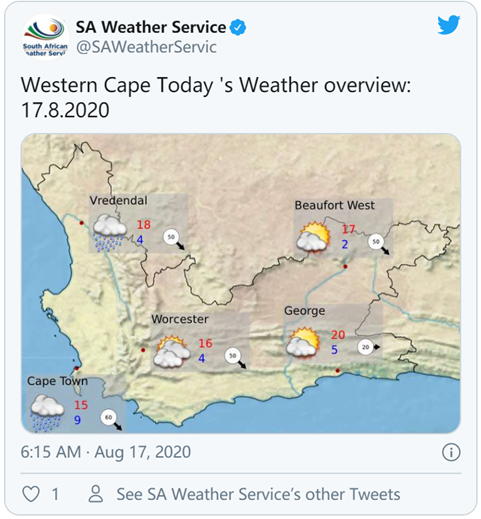
Task: Open the 6:15 AM Aug 17, 2020 timestamp
Action: [x=106, y=452]
